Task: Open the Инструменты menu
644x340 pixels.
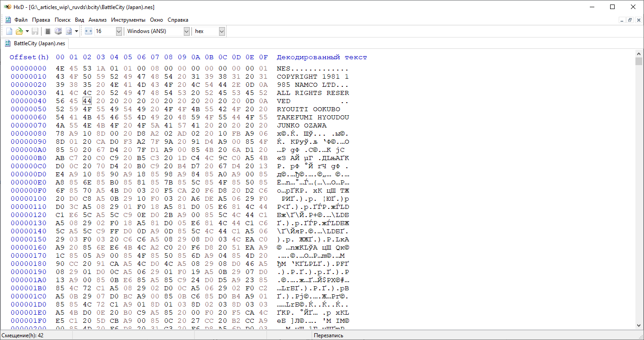Action: click(128, 20)
